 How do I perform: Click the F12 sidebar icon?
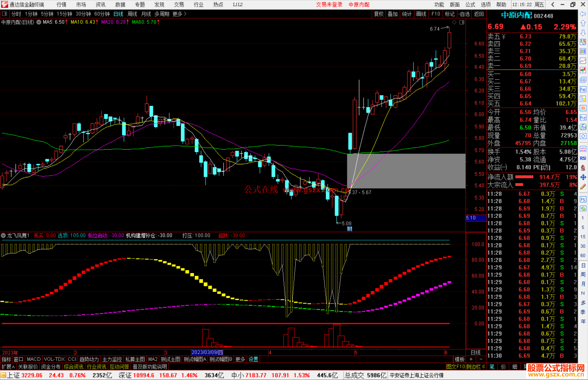[583, 118]
